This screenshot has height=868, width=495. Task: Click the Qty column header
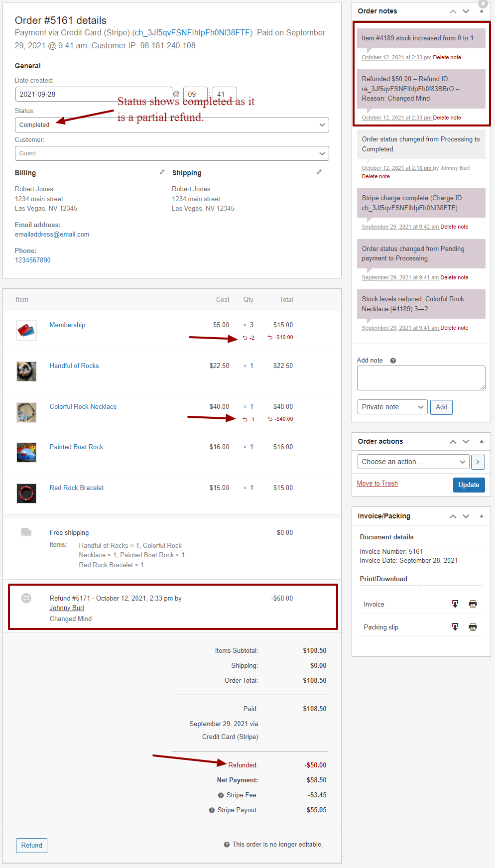[x=248, y=300]
